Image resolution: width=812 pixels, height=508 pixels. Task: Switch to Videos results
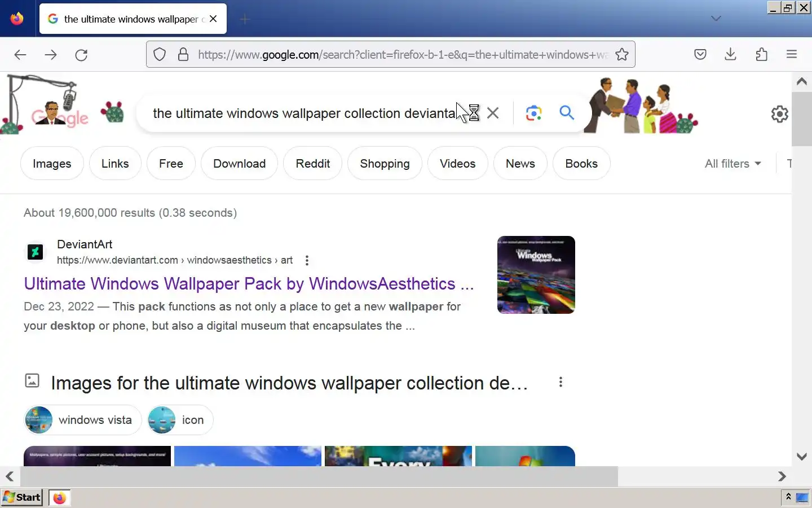point(457,164)
